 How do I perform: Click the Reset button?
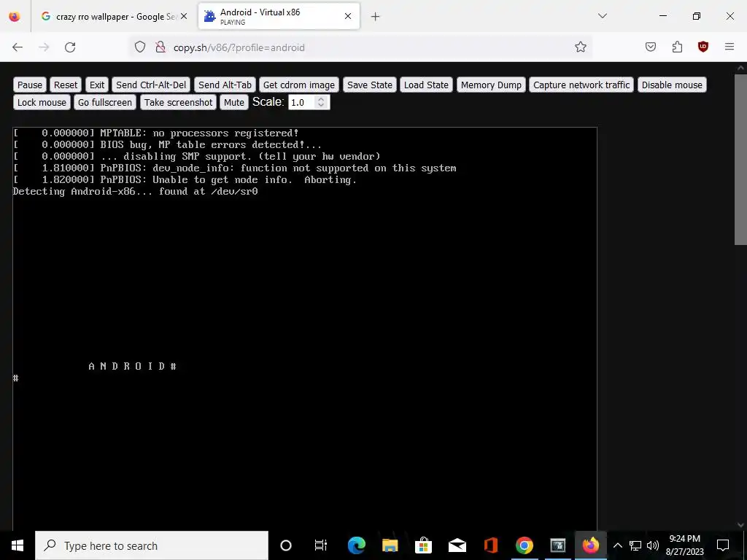click(65, 85)
